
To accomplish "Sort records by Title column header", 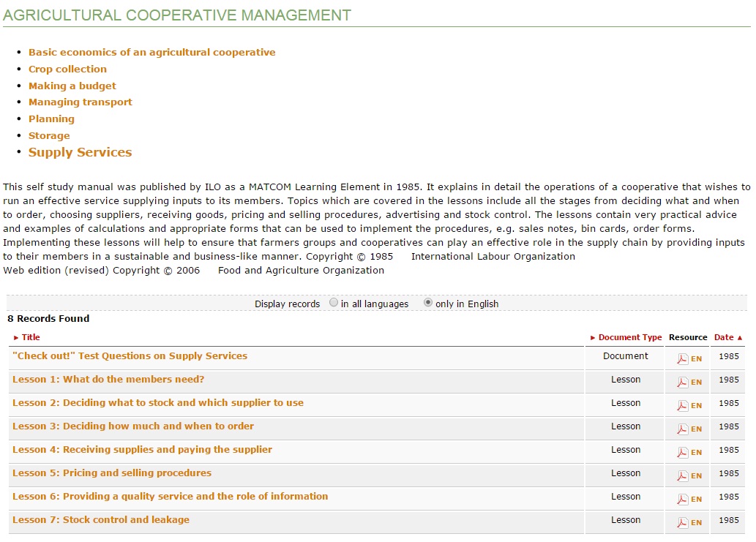I will coord(31,337).
